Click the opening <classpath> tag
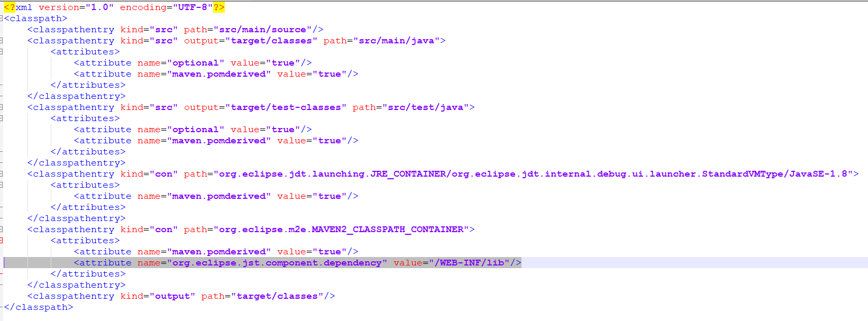The height and width of the screenshot is (321, 868). tap(36, 19)
